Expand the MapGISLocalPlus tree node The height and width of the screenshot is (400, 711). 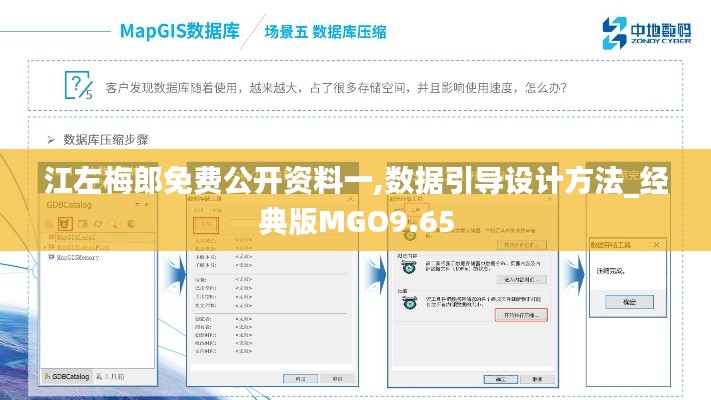[x=45, y=247]
